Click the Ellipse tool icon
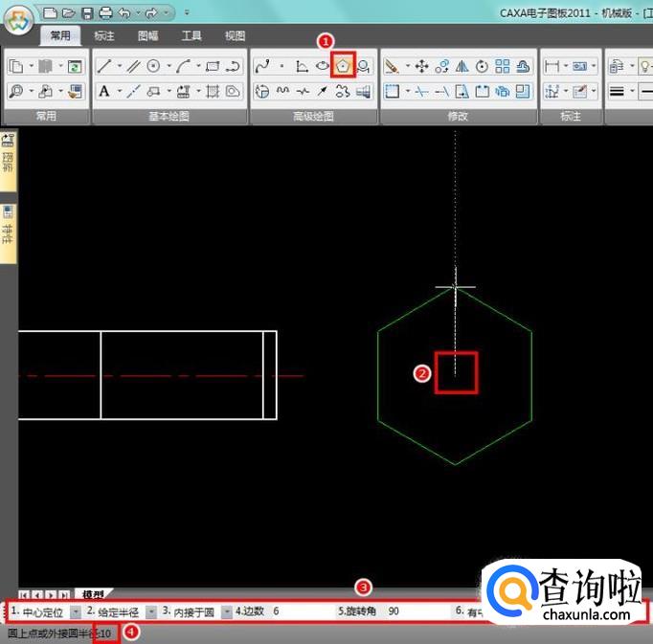Image resolution: width=653 pixels, height=644 pixels. [x=323, y=66]
